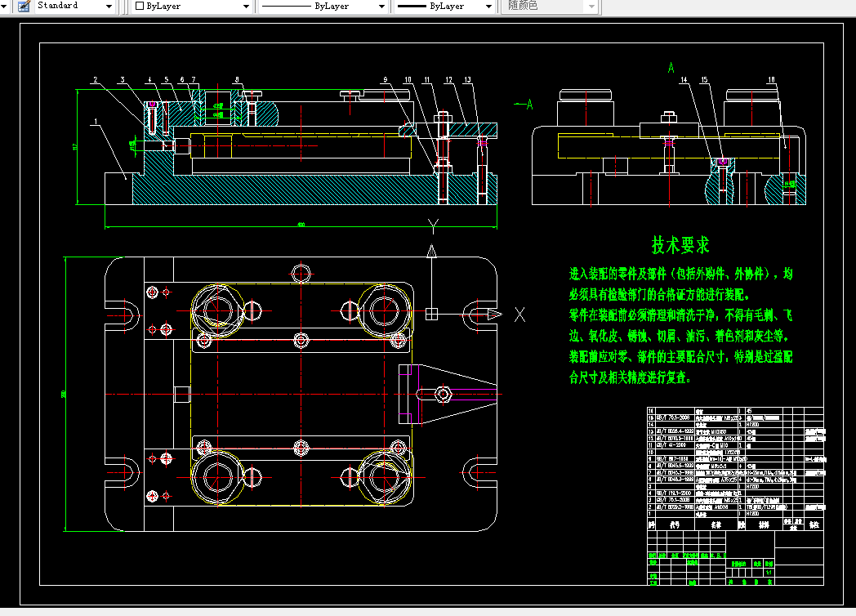
Task: Select the first line of technical requirements text
Action: pos(680,274)
